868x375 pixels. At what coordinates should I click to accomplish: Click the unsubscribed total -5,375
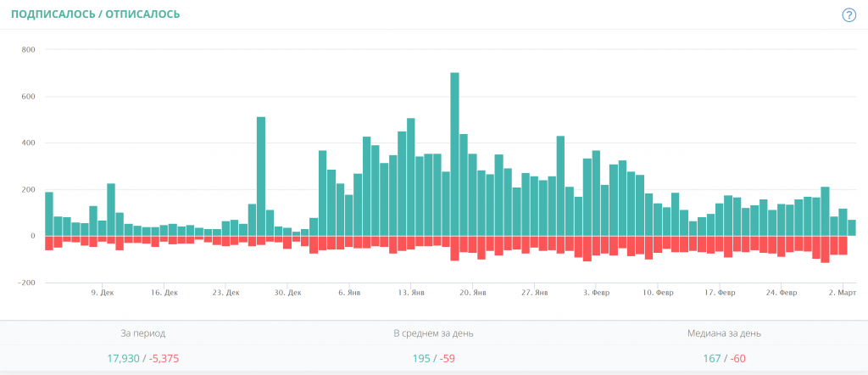[164, 358]
